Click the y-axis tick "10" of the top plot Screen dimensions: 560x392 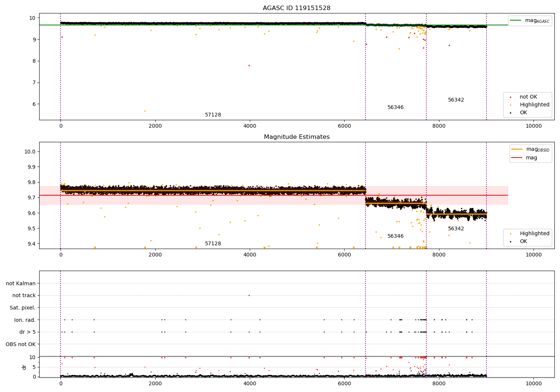32,18
